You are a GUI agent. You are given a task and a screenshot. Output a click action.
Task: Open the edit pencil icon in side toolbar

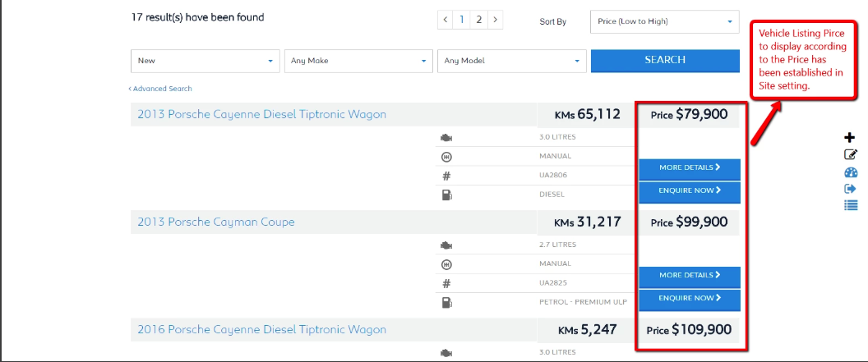[850, 155]
